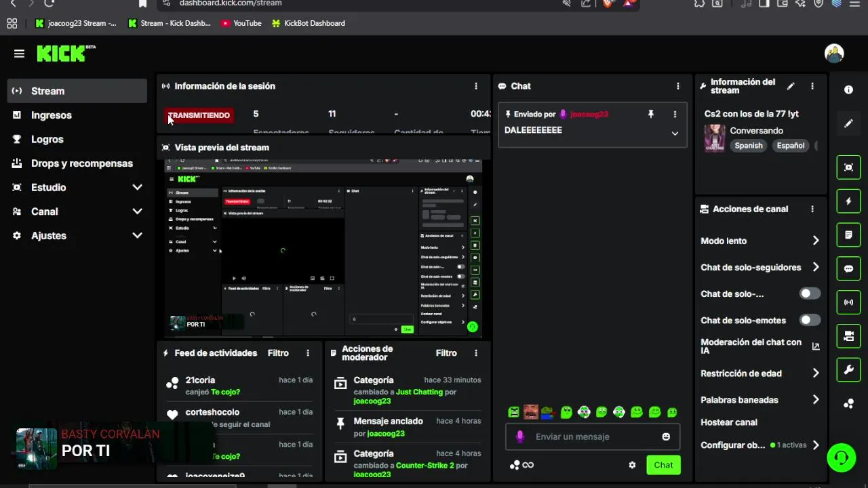Click the Spanish tag chip
Screen dimensions: 868x488
click(749, 146)
